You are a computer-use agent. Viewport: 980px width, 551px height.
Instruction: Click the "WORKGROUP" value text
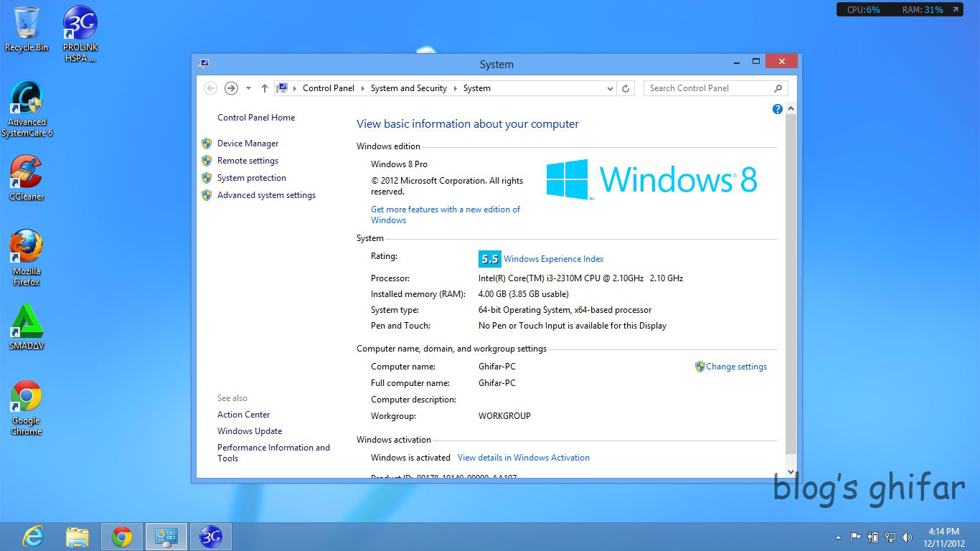(x=504, y=416)
